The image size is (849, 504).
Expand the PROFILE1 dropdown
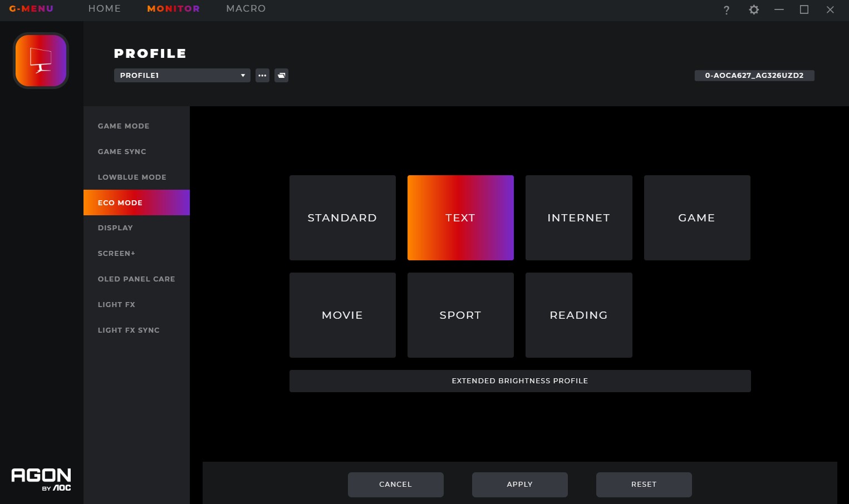point(182,75)
